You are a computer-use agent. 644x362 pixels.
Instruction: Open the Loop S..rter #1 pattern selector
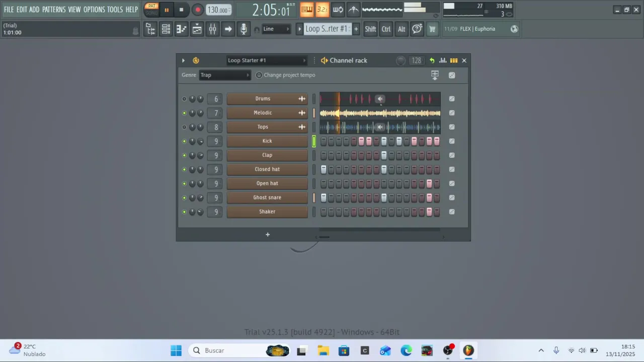(x=327, y=29)
